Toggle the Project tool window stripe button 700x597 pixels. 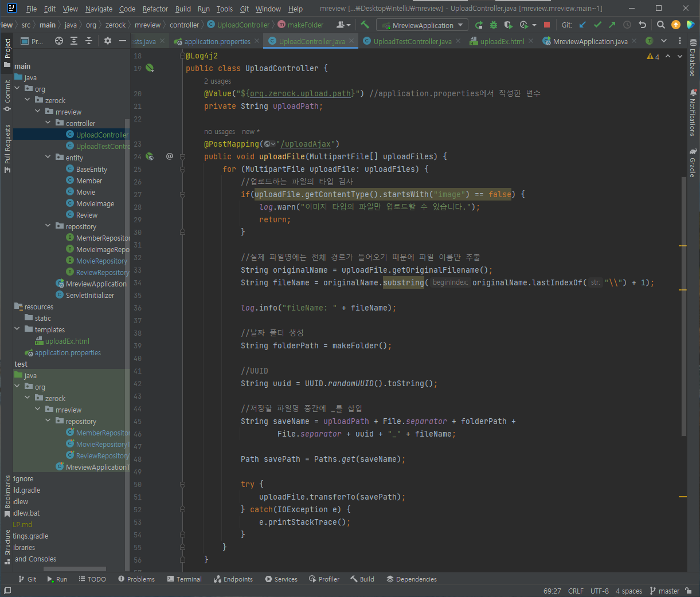pyautogui.click(x=7, y=53)
